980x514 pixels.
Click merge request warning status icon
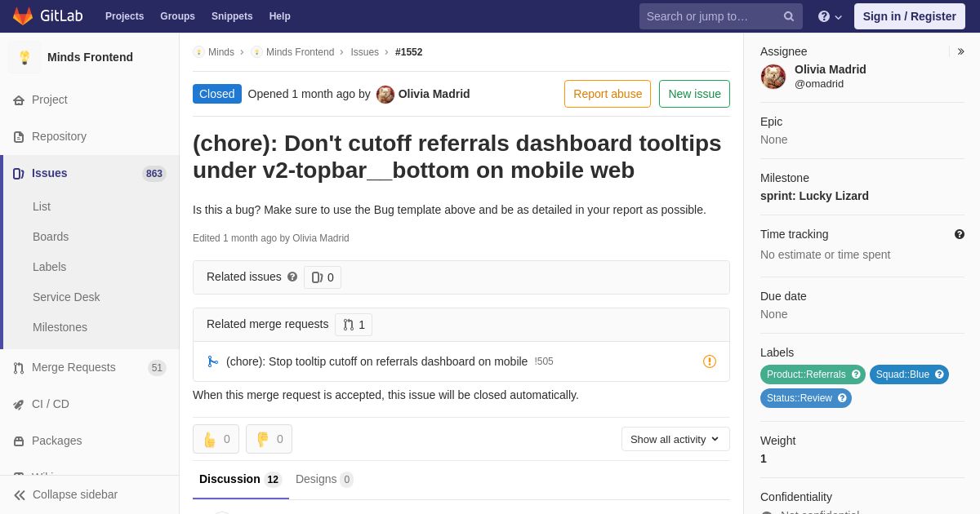pos(710,361)
